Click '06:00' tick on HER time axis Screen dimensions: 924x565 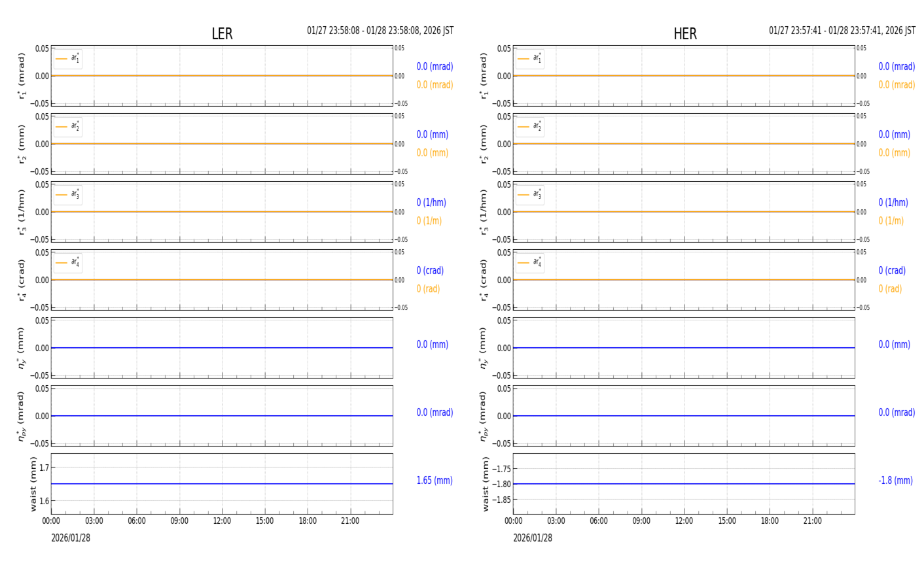(x=599, y=521)
